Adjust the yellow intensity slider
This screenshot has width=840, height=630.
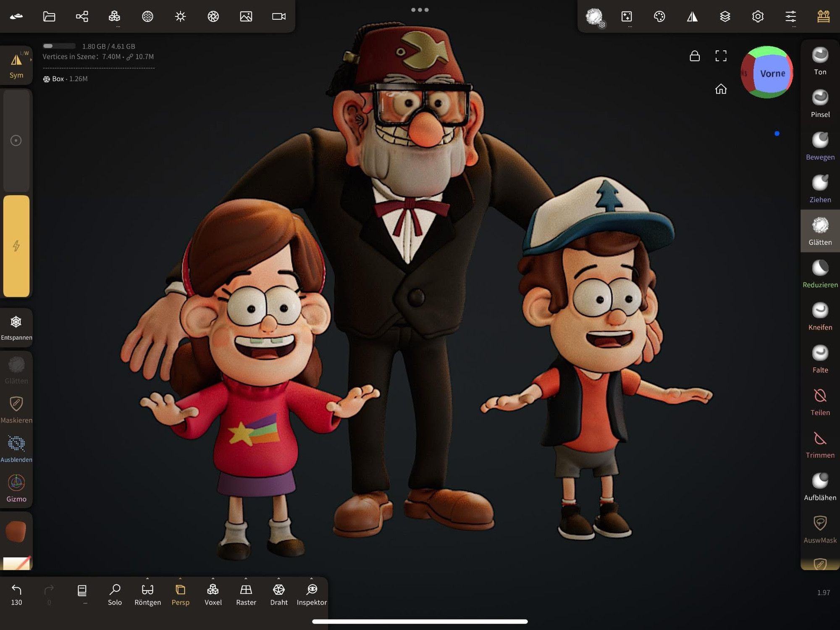(16, 246)
